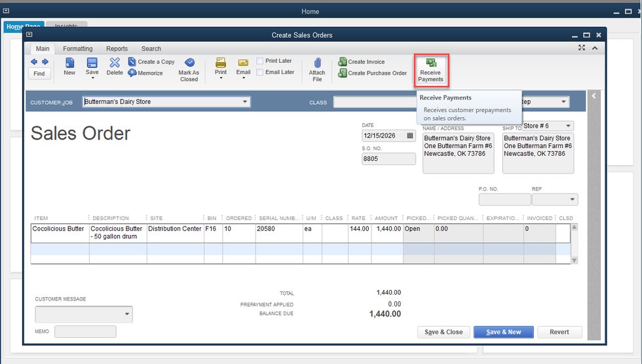Click the Print icon
Screen dimensions: 642x364
221,64
